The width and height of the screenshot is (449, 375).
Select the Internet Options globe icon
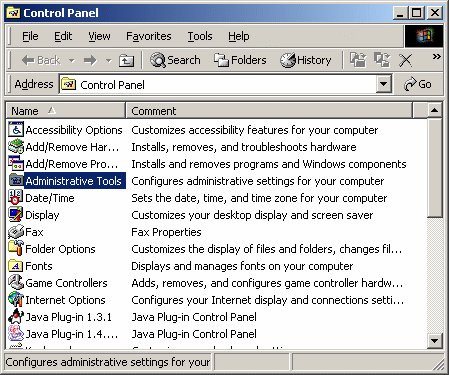tap(16, 300)
